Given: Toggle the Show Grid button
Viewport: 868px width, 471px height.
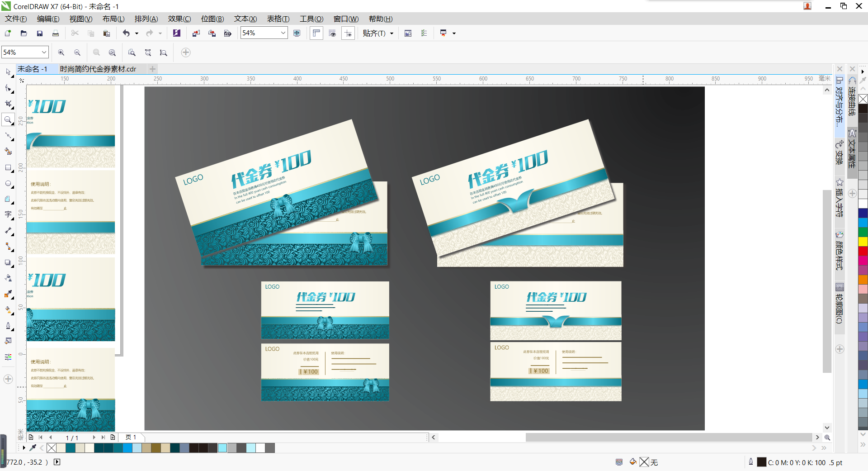Looking at the screenshot, I should pos(332,33).
